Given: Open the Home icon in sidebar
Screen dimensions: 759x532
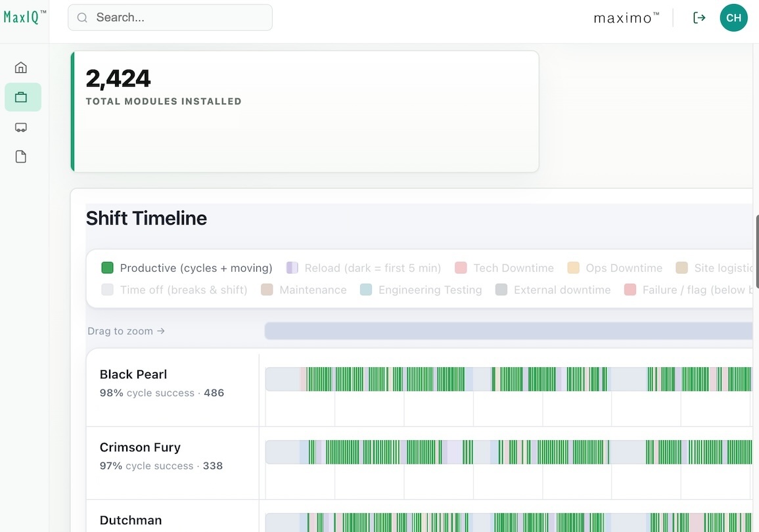Looking at the screenshot, I should (x=21, y=67).
